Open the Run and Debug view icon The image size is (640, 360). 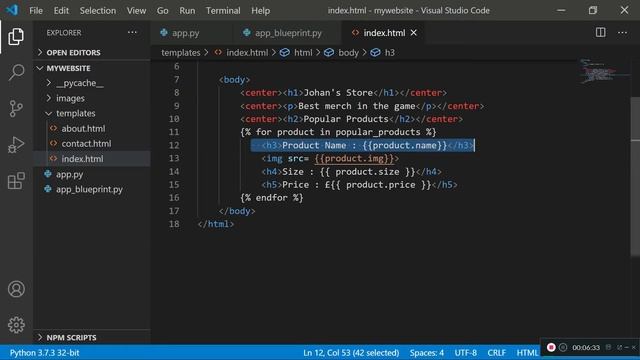[16, 145]
